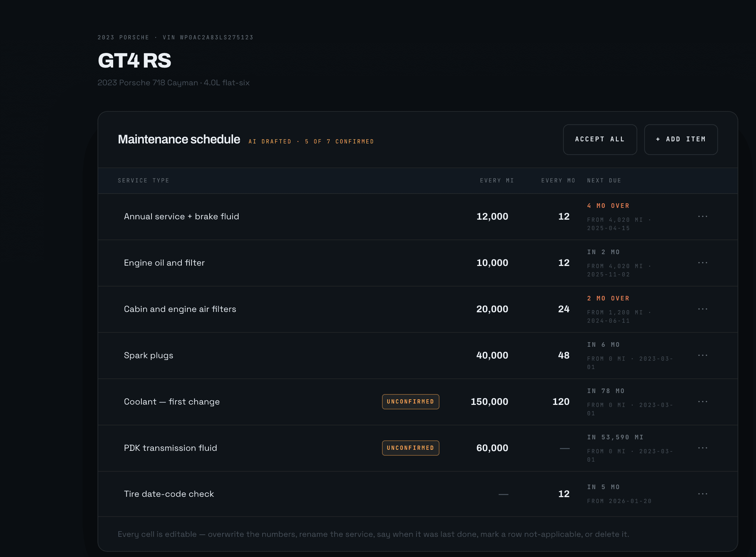Click the Every MI column header
The height and width of the screenshot is (557, 756).
click(497, 180)
